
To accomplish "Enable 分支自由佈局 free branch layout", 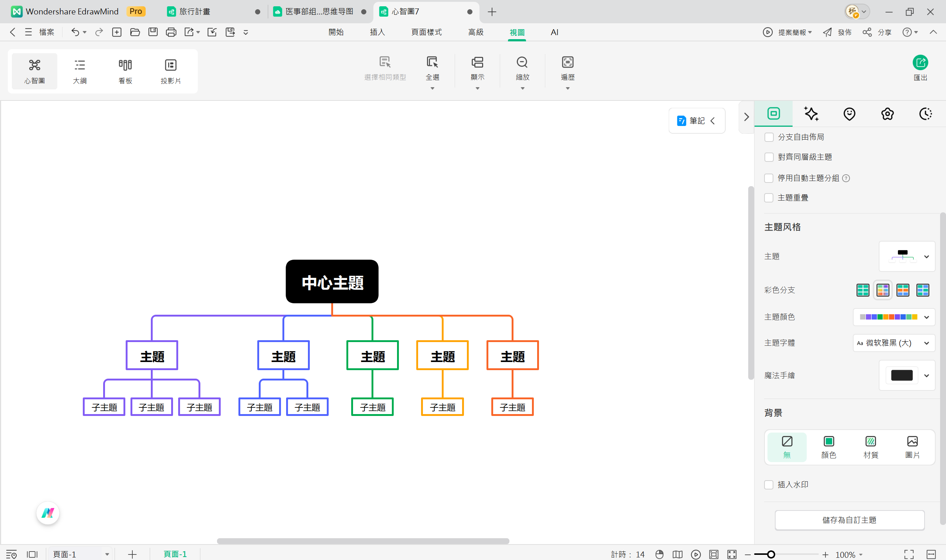I will 769,137.
